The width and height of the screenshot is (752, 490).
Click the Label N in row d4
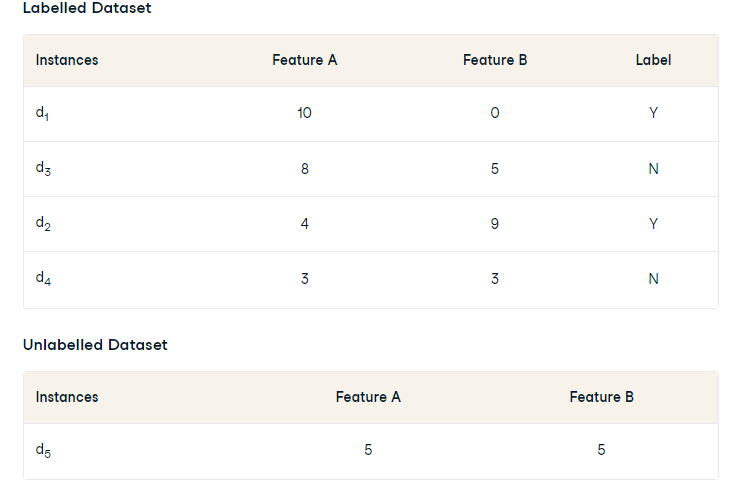(x=653, y=279)
